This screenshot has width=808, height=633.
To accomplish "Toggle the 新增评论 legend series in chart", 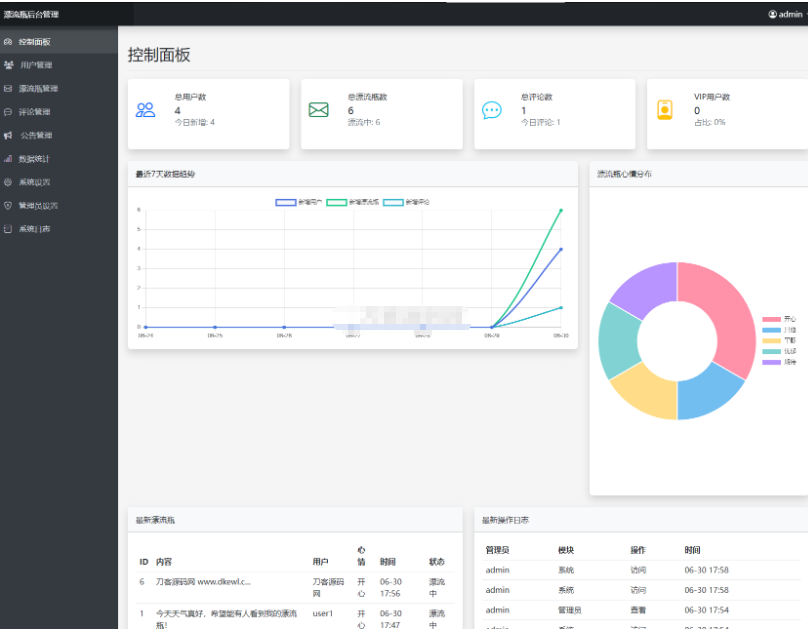I will point(394,203).
